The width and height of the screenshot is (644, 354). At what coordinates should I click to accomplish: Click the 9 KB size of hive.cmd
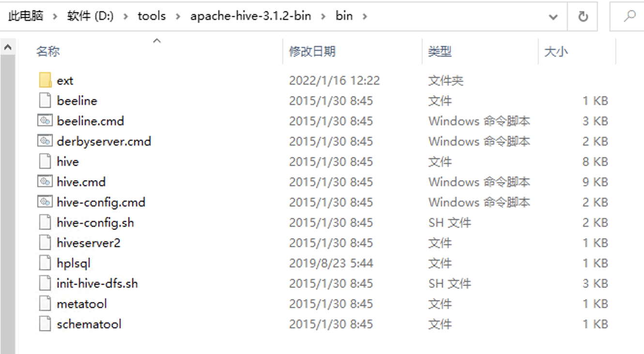pyautogui.click(x=595, y=182)
